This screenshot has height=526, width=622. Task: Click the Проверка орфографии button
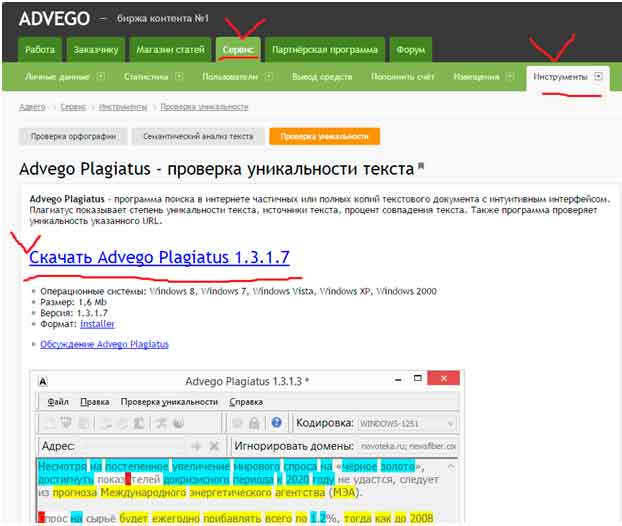[x=73, y=136]
